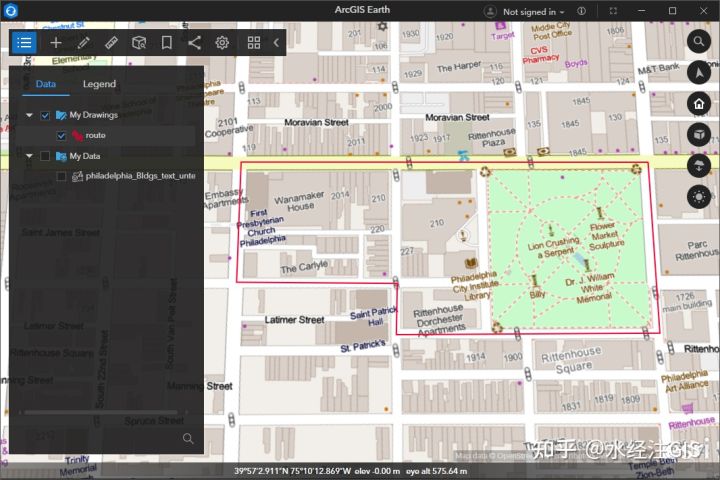Image resolution: width=720 pixels, height=480 pixels.
Task: Click Dr. J. William White Memorial label
Action: [590, 288]
